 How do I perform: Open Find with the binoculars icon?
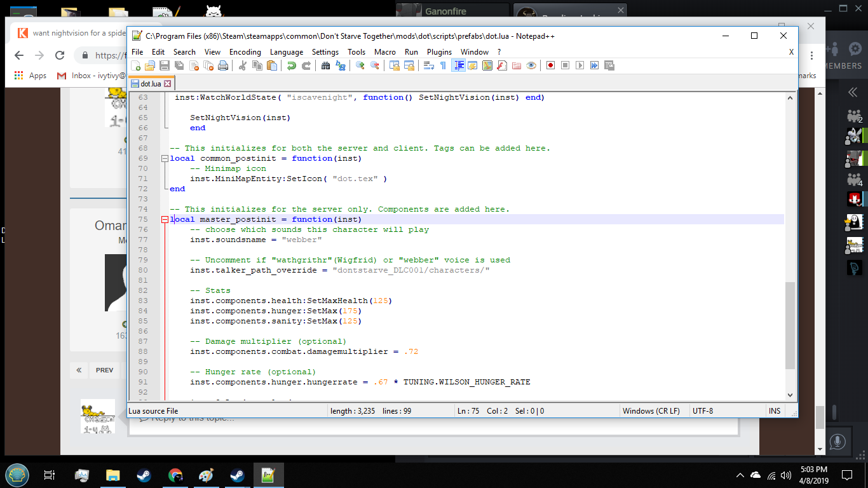tap(325, 65)
